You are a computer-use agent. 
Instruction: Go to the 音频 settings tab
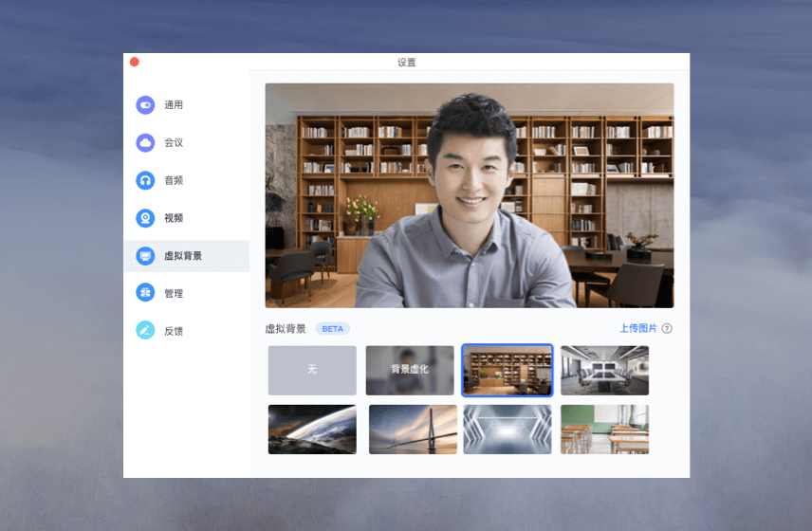pyautogui.click(x=174, y=180)
